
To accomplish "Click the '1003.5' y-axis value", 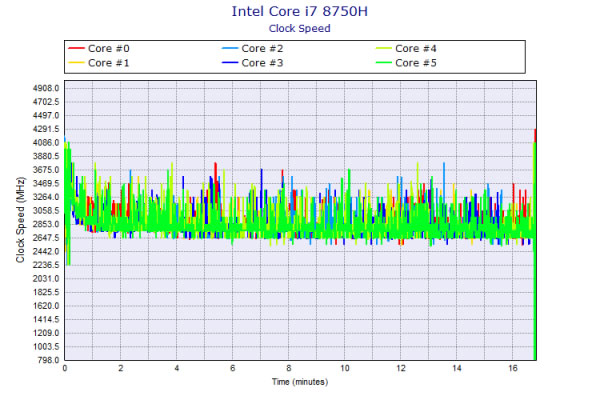I will pyautogui.click(x=46, y=346).
